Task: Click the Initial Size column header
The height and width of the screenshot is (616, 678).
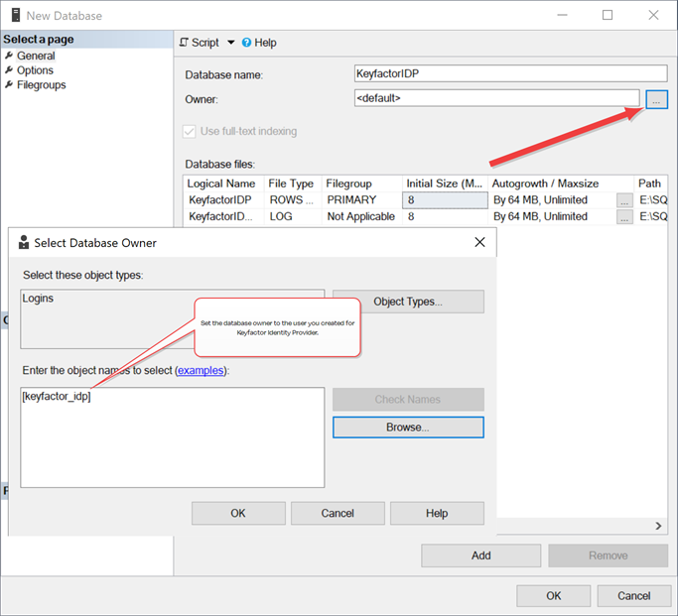Action: click(x=445, y=184)
